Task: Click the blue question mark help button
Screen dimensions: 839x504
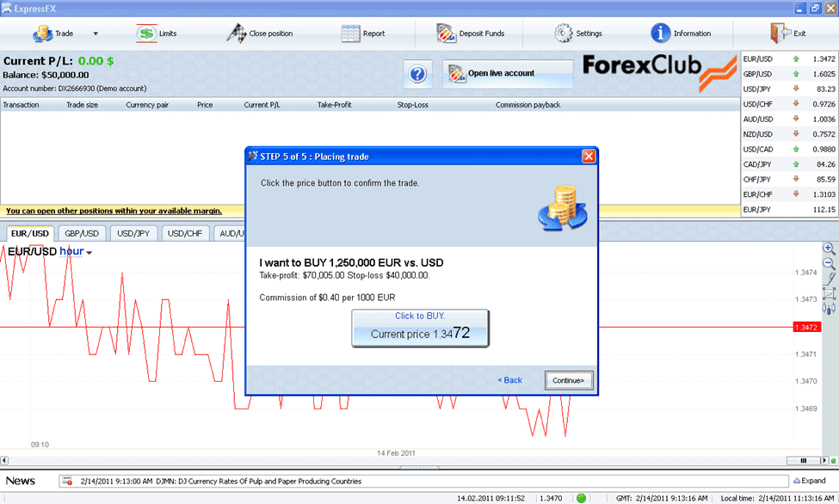Action: coord(417,74)
